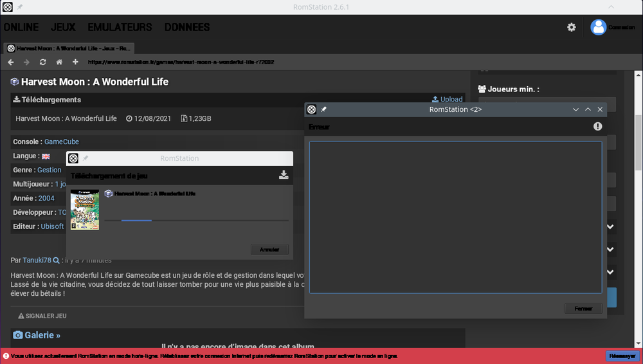Open the Galerie » link

click(42, 335)
